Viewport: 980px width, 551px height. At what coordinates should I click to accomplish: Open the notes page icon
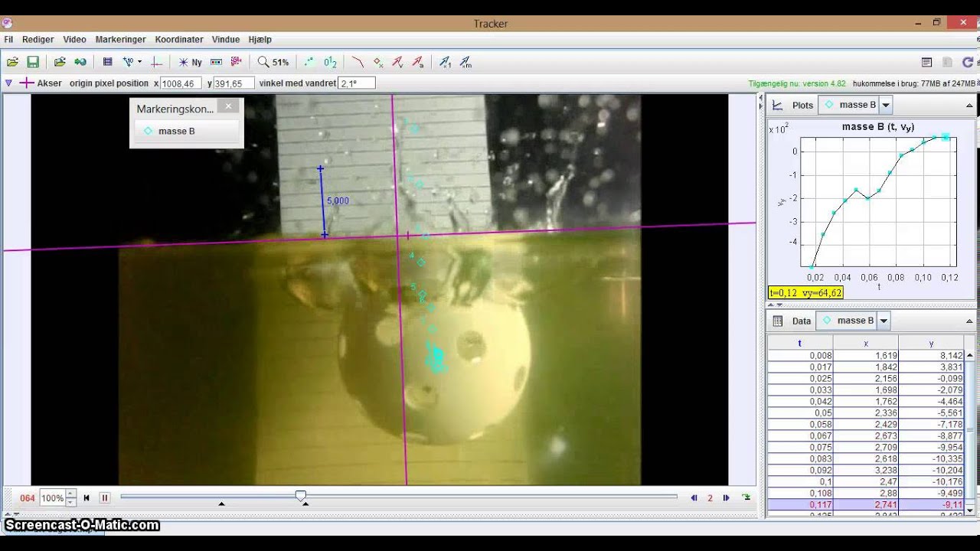(926, 62)
